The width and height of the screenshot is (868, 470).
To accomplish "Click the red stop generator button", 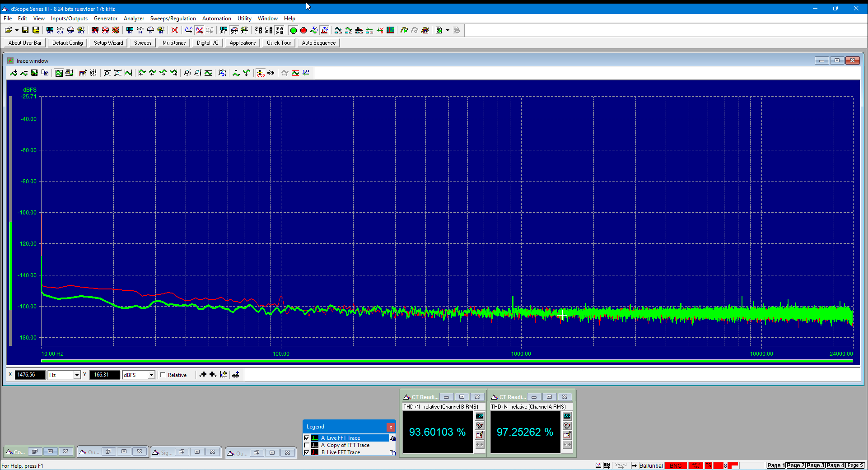I will [x=303, y=30].
